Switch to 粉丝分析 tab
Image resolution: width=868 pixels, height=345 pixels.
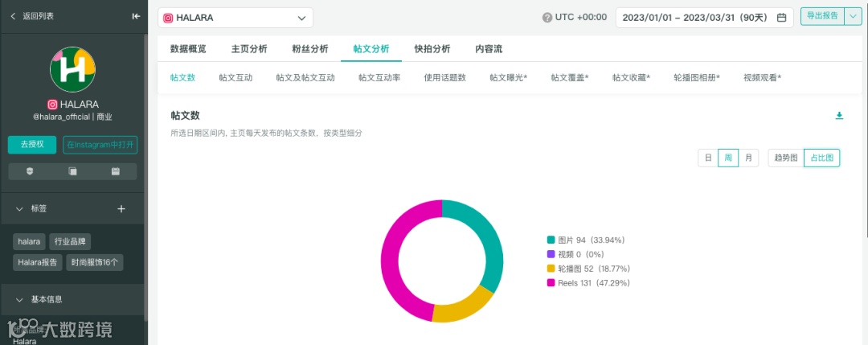[310, 49]
